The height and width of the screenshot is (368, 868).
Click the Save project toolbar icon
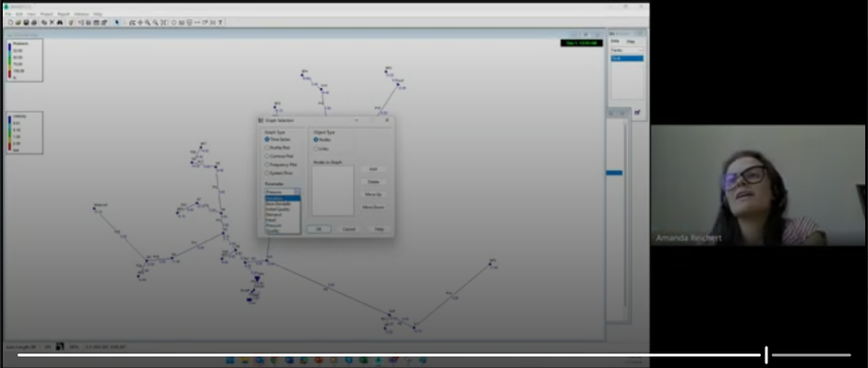pos(26,22)
